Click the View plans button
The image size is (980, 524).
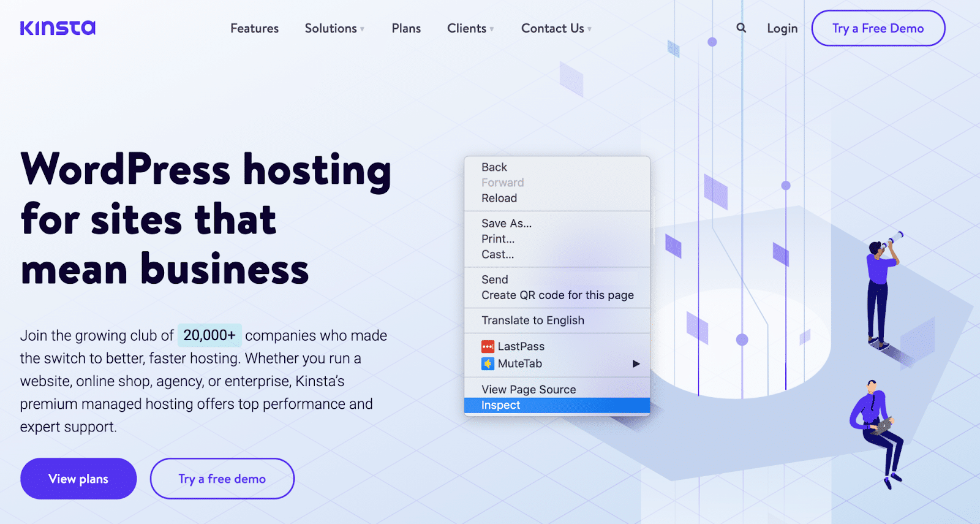tap(78, 479)
